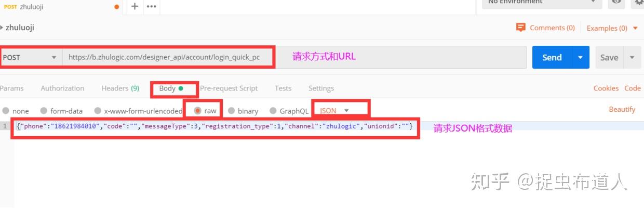Open the Body tab
644x208 pixels.
[x=171, y=88]
